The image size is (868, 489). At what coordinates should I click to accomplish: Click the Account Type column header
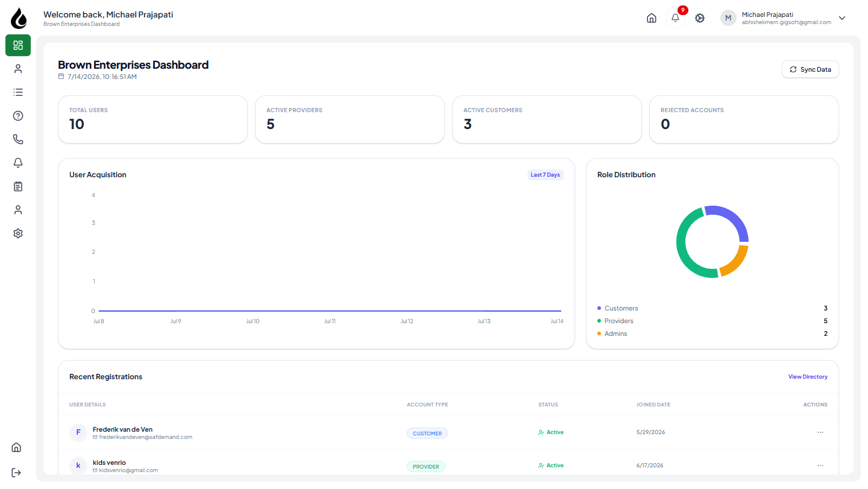click(427, 405)
